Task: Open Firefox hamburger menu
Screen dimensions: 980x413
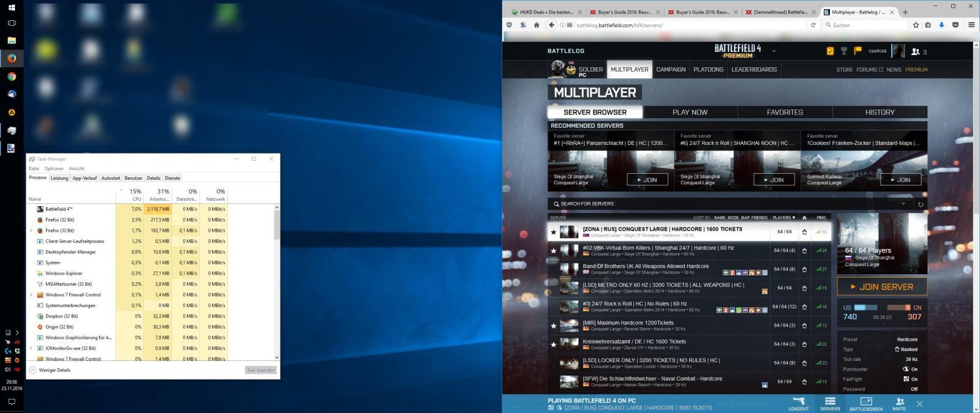Action: pos(971,25)
